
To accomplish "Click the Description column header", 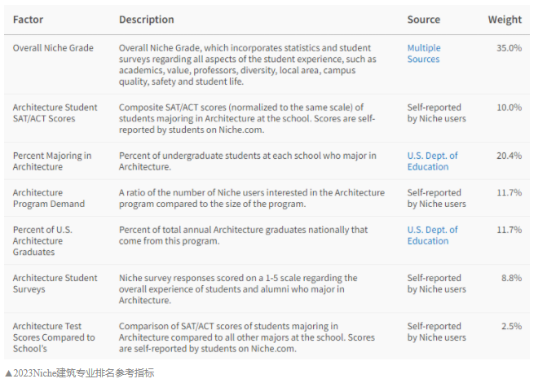I will point(147,20).
